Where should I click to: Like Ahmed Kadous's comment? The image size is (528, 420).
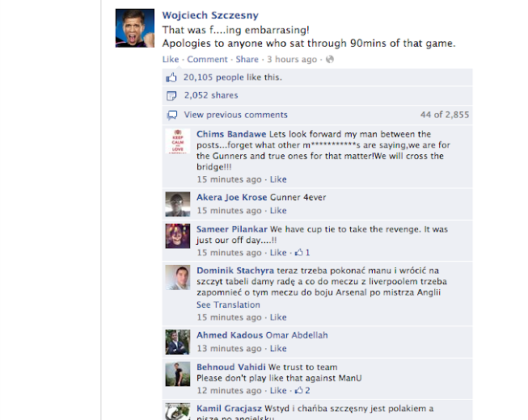pyautogui.click(x=278, y=348)
